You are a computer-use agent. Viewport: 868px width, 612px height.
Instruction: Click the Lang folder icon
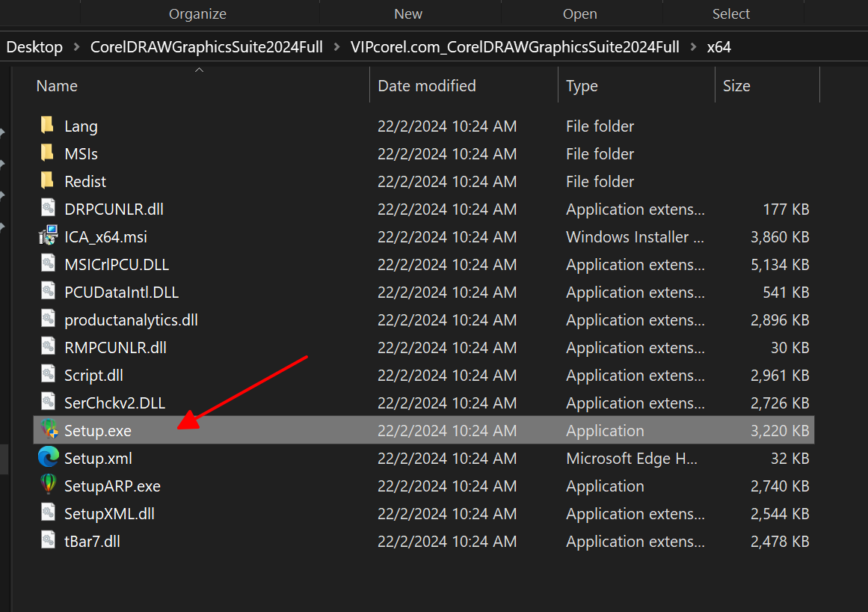(48, 125)
